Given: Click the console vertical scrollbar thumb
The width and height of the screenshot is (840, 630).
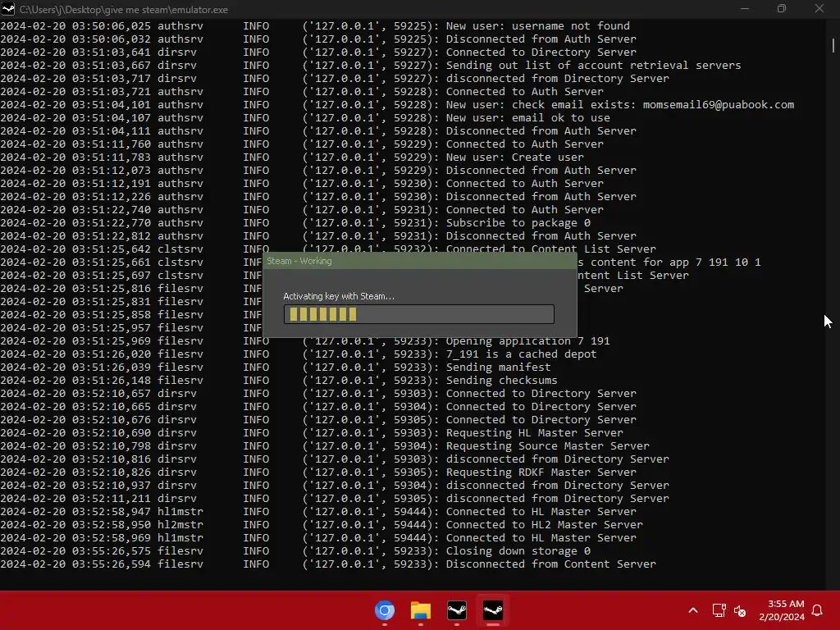Looking at the screenshot, I should pyautogui.click(x=833, y=46).
